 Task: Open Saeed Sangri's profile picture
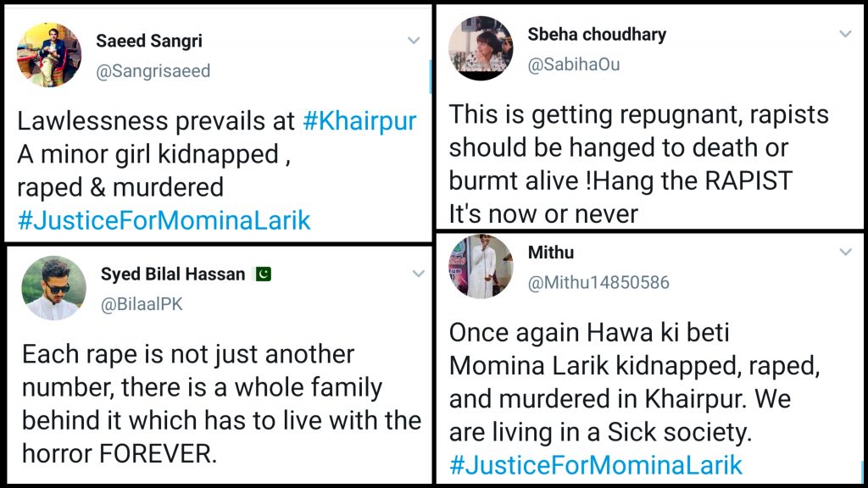tap(49, 55)
